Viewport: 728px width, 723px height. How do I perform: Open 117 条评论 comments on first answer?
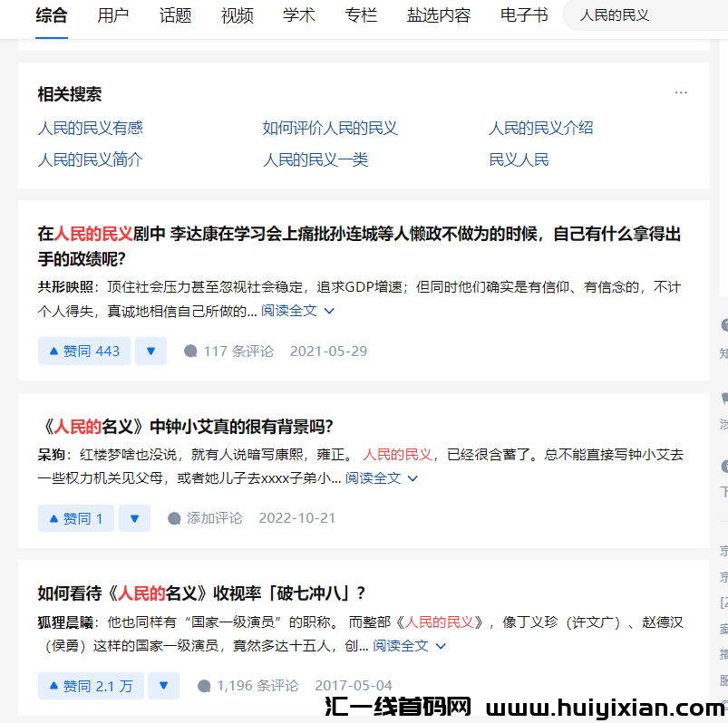pyautogui.click(x=228, y=352)
